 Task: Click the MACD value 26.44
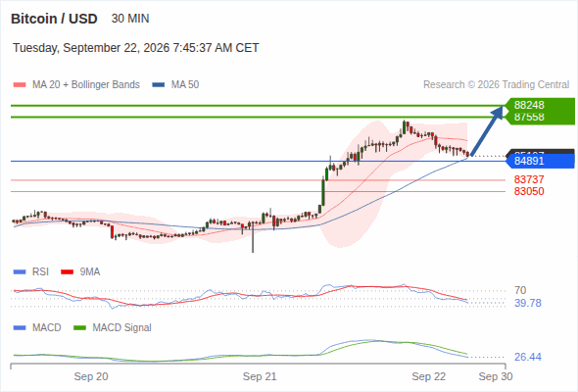528,357
